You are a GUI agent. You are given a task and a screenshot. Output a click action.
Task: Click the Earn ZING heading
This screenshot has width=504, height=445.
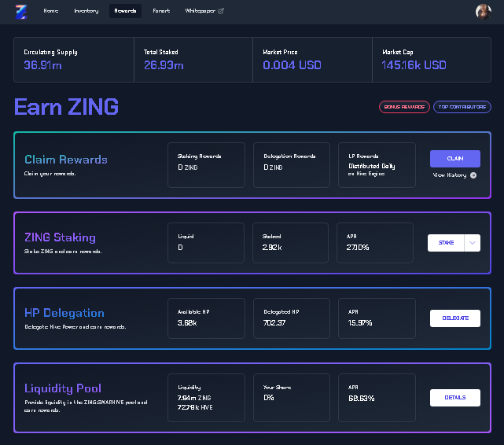(67, 107)
